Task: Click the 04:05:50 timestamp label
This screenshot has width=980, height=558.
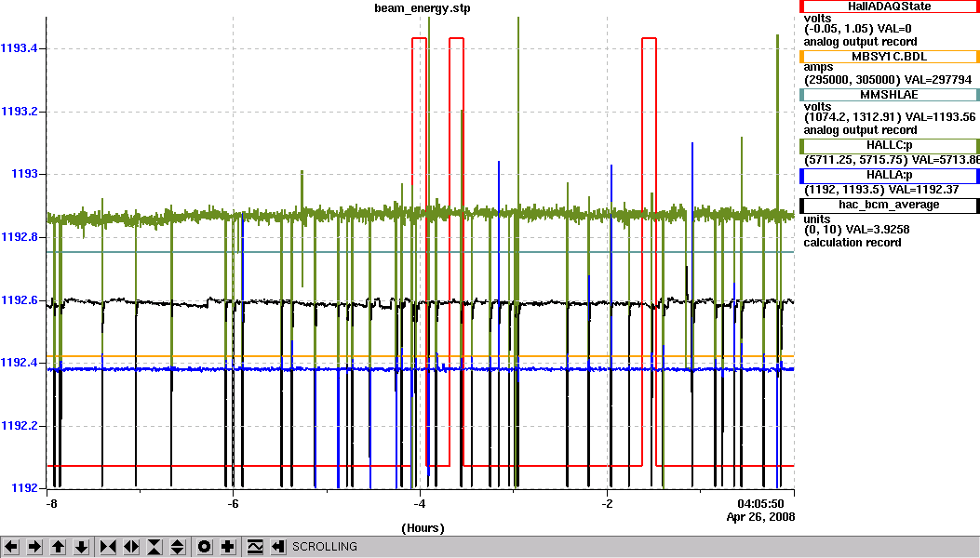Action: click(760, 504)
